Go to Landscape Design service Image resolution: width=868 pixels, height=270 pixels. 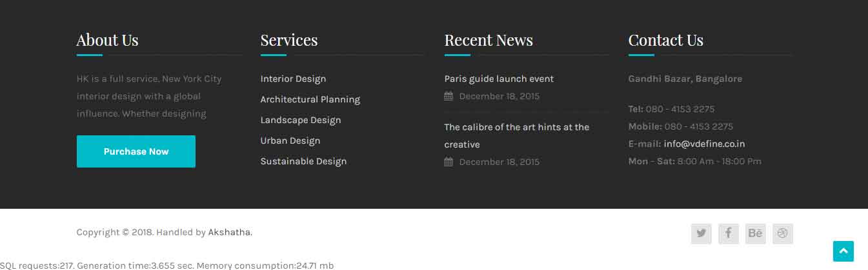pos(300,121)
